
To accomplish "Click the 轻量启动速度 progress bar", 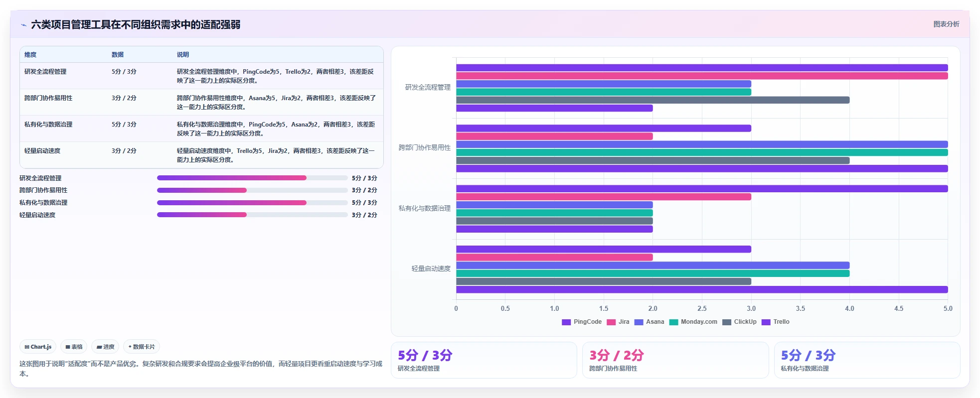I will pos(252,215).
